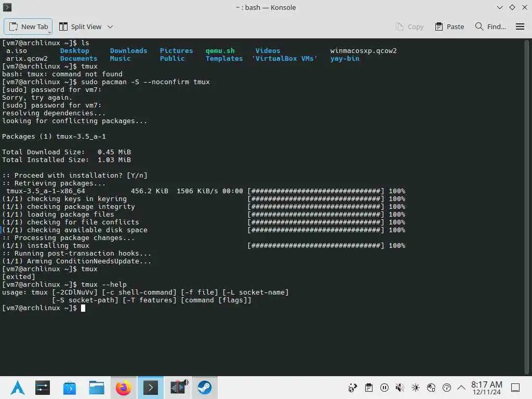The height and width of the screenshot is (399, 532).
Task: Click the 'Music' entry in ls output
Action: click(120, 58)
